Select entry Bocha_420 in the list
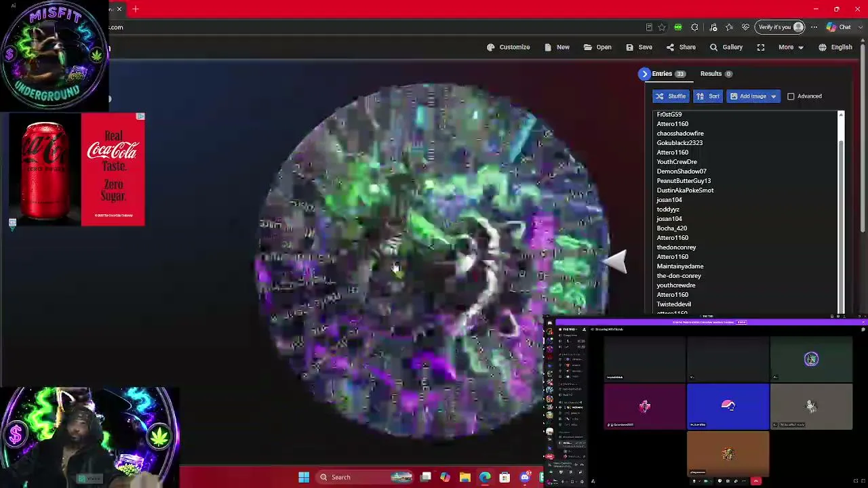This screenshot has width=868, height=488. click(x=671, y=228)
